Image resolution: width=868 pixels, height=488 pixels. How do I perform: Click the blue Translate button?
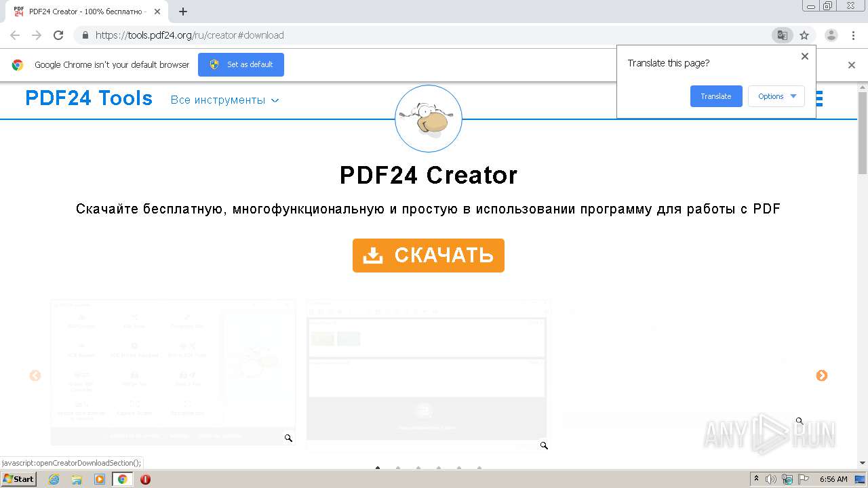tap(716, 96)
